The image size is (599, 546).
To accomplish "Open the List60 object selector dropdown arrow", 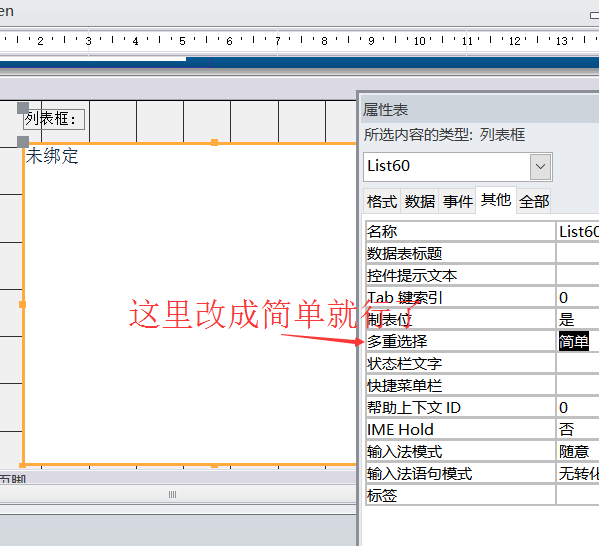I will [540, 167].
